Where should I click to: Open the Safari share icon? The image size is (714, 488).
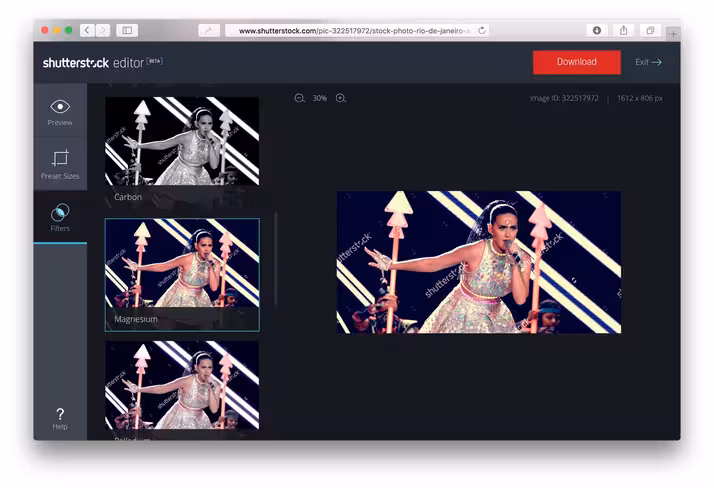click(x=623, y=30)
